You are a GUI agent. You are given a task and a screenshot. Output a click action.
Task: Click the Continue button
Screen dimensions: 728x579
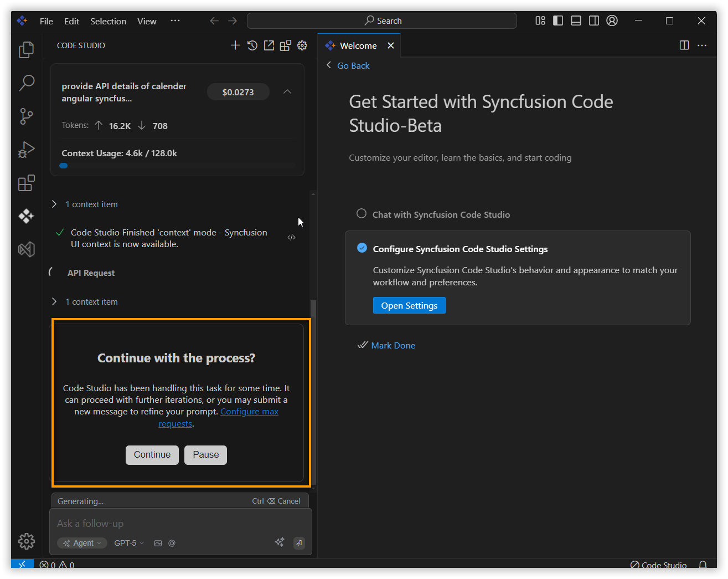pyautogui.click(x=152, y=455)
